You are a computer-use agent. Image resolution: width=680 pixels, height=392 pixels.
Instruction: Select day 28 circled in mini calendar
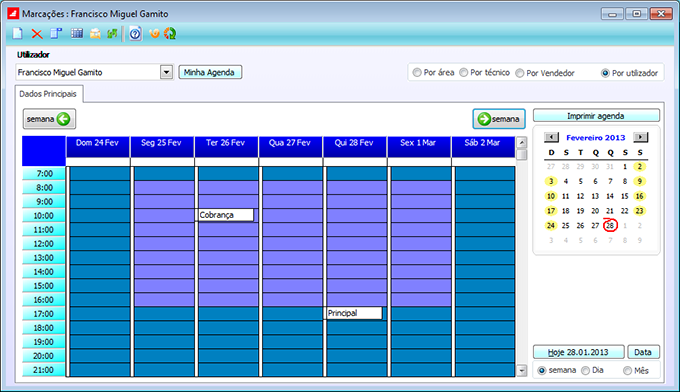point(610,225)
